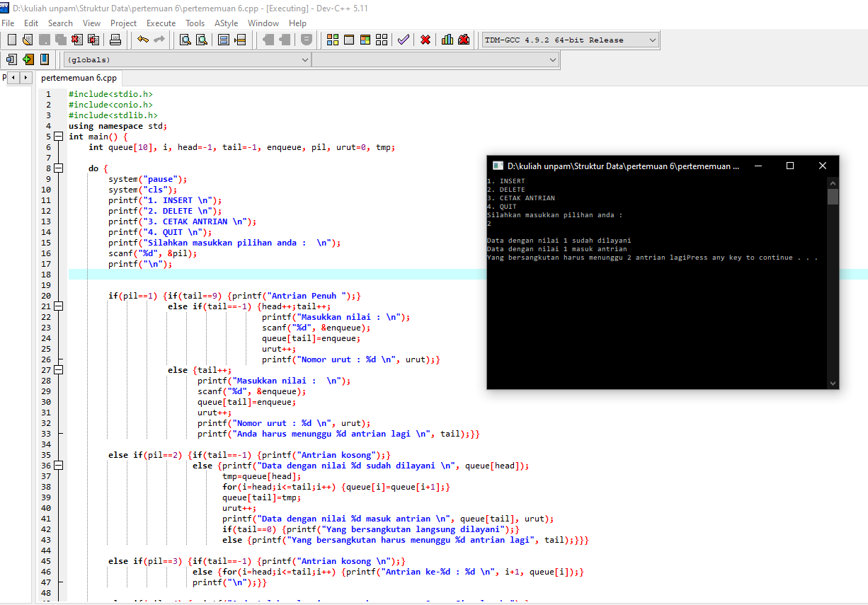
Task: Open Replace using second magnifier icon
Action: click(x=200, y=40)
